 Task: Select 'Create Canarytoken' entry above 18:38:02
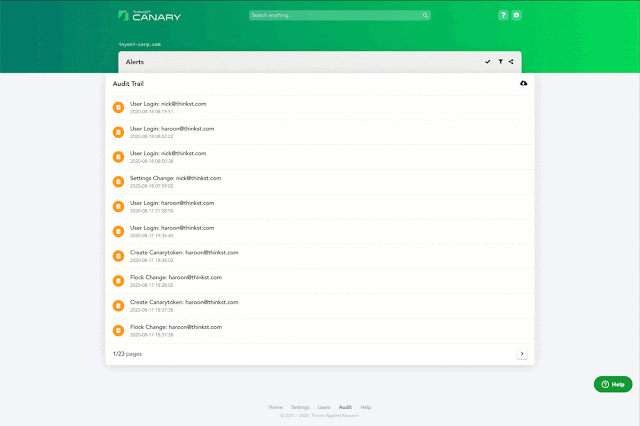[184, 253]
